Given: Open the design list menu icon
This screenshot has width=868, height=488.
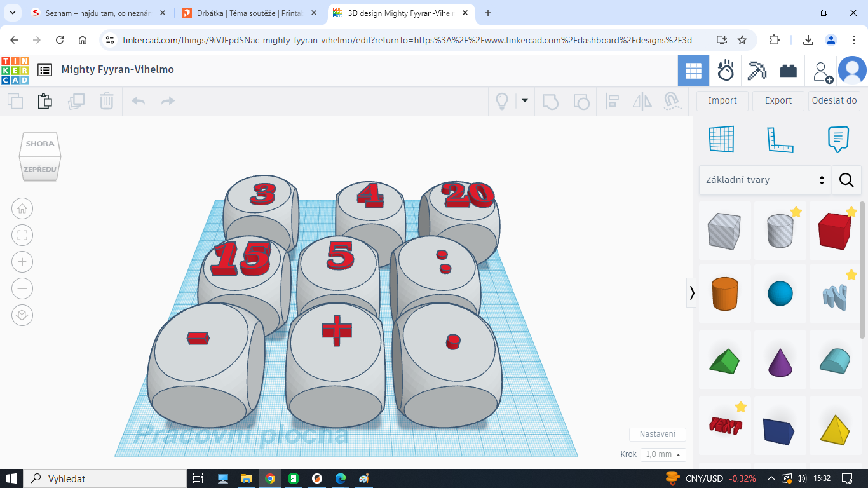Looking at the screenshot, I should click(x=44, y=70).
